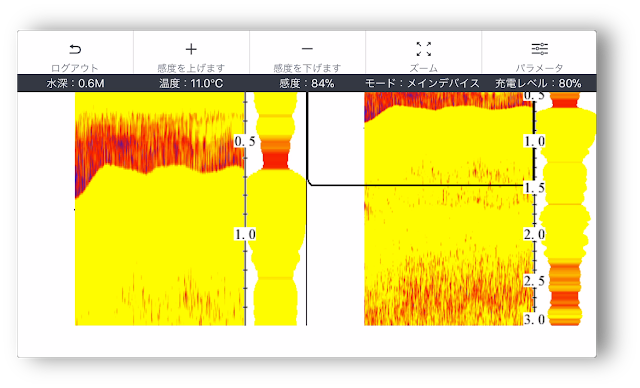The width and height of the screenshot is (640, 388).
Task: Click the plus icon to raise sensitivity
Action: pos(191,49)
